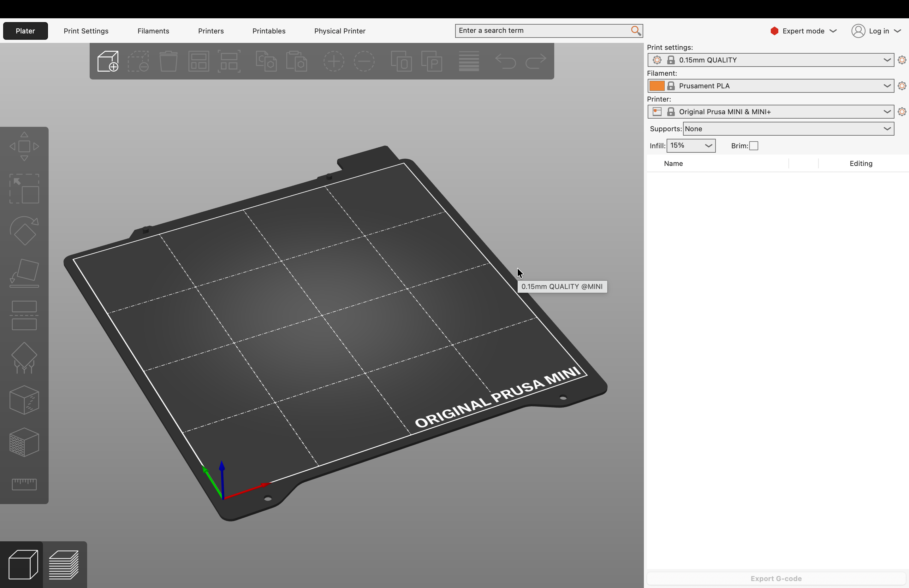Select the Multimaterial painting cube tool
909x588 pixels.
[x=24, y=442]
